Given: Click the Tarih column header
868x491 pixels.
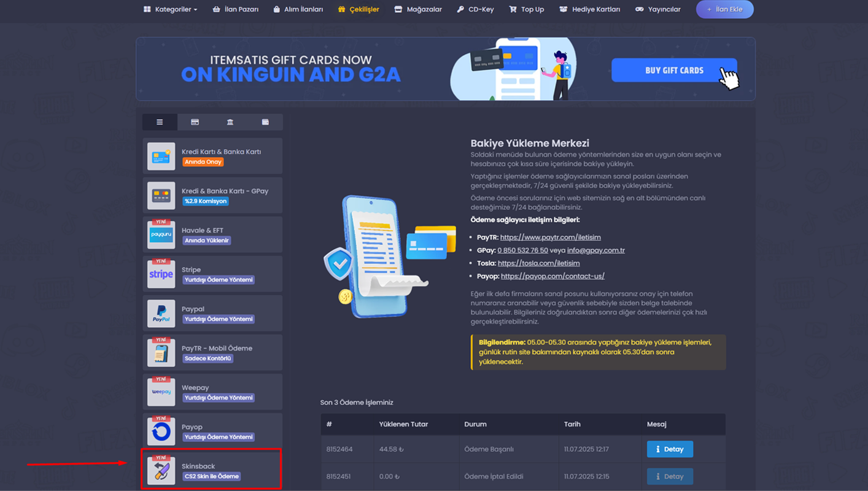Looking at the screenshot, I should [572, 424].
